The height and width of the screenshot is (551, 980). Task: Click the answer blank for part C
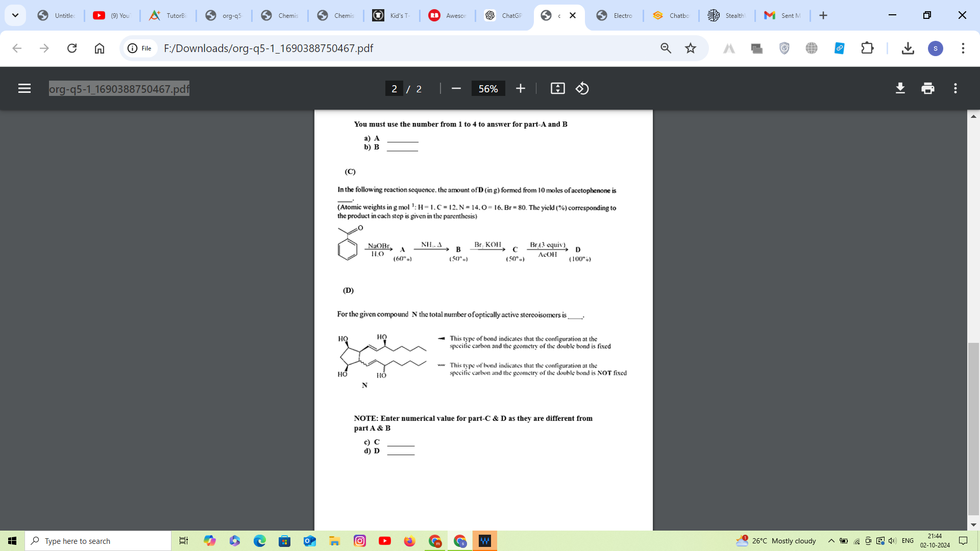[401, 442]
